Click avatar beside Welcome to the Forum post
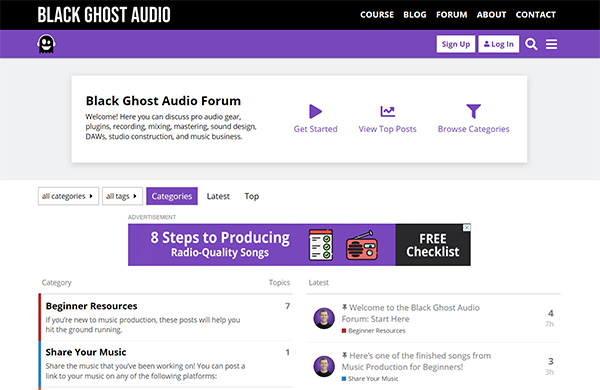The height and width of the screenshot is (390, 600). (324, 318)
